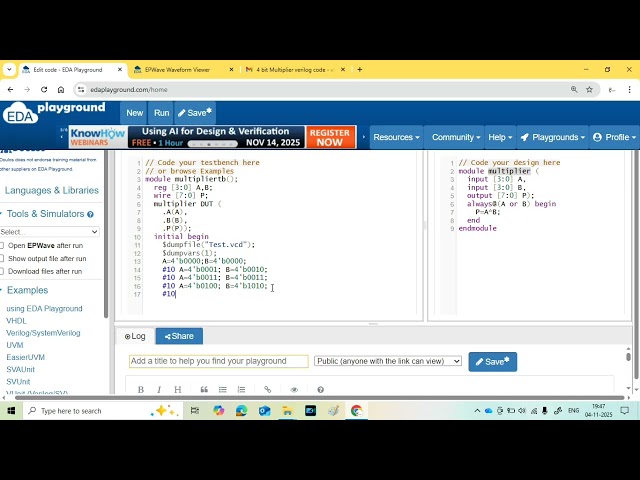The width and height of the screenshot is (640, 480).
Task: Click New in top toolbar
Action: pyautogui.click(x=134, y=113)
